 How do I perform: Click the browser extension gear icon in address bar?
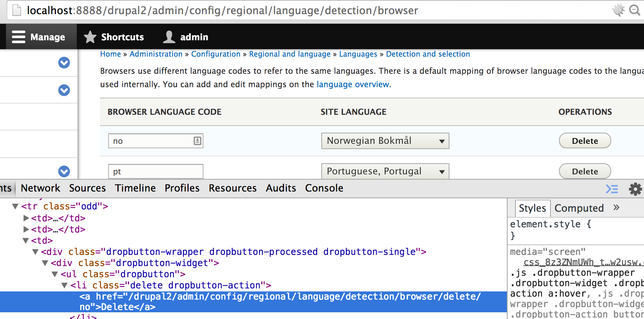click(x=618, y=10)
